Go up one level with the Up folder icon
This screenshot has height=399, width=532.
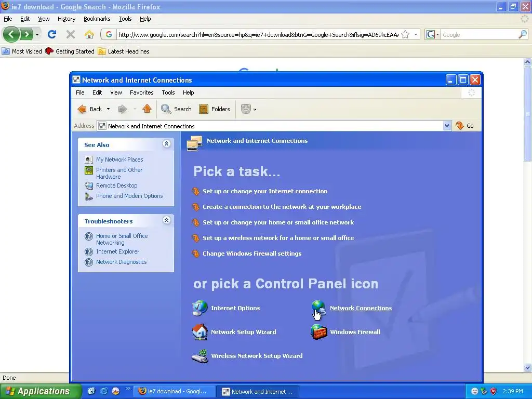pyautogui.click(x=147, y=109)
